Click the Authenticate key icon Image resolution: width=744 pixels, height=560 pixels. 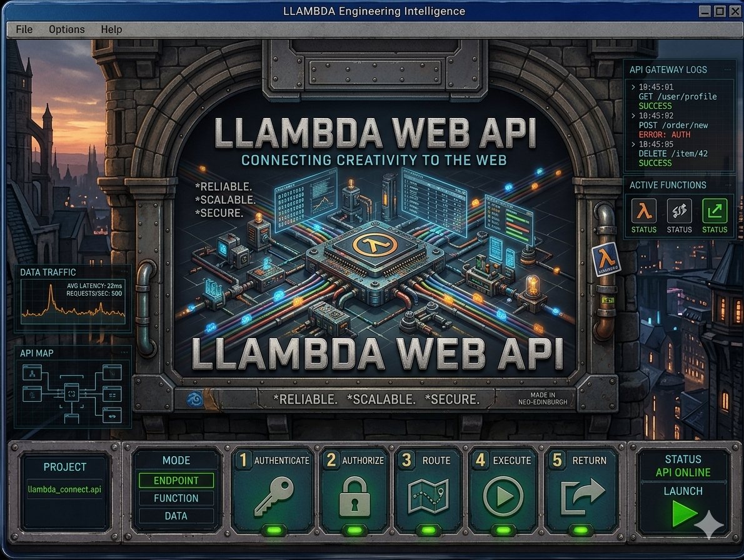[274, 496]
